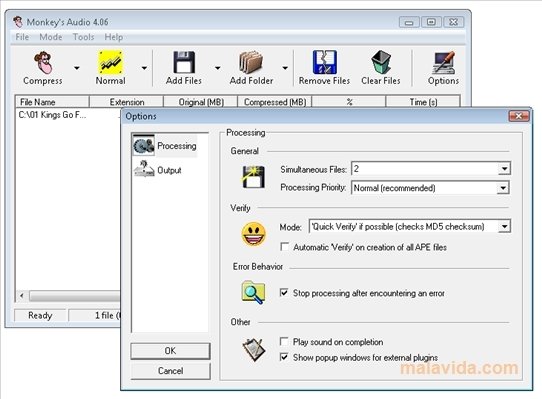Click the Add Files floppy icon
Screen dimensions: 542x399
coord(184,63)
